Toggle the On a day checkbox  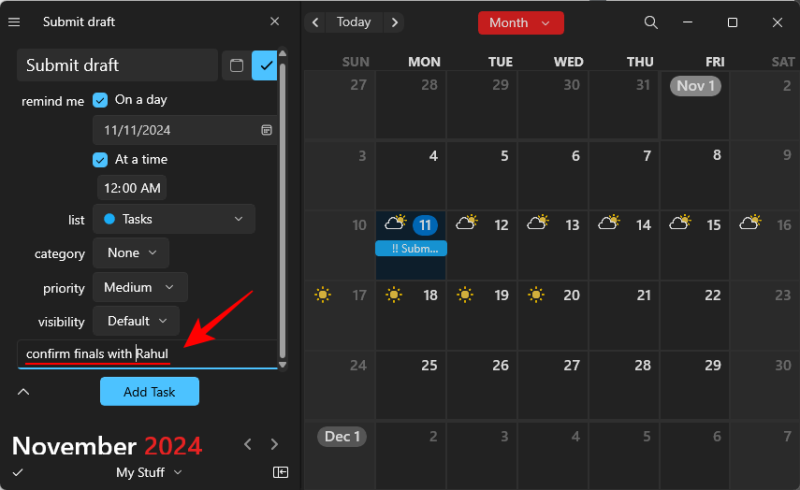[x=100, y=100]
